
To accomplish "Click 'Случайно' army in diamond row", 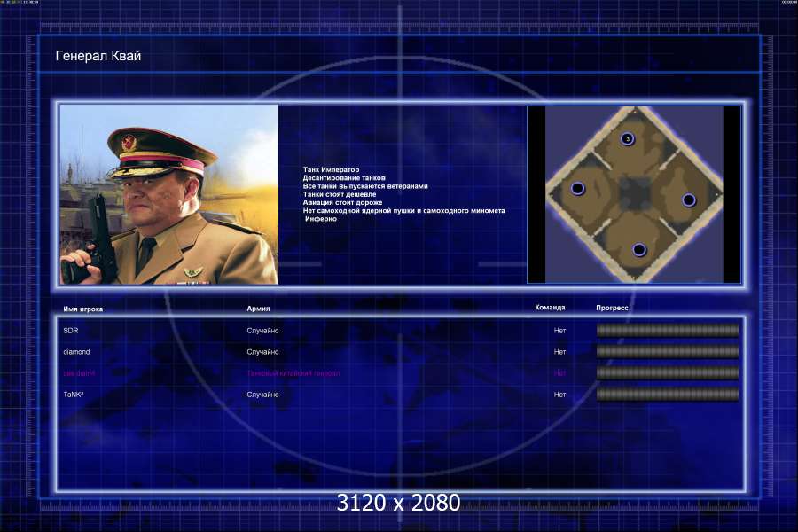I will 262,352.
